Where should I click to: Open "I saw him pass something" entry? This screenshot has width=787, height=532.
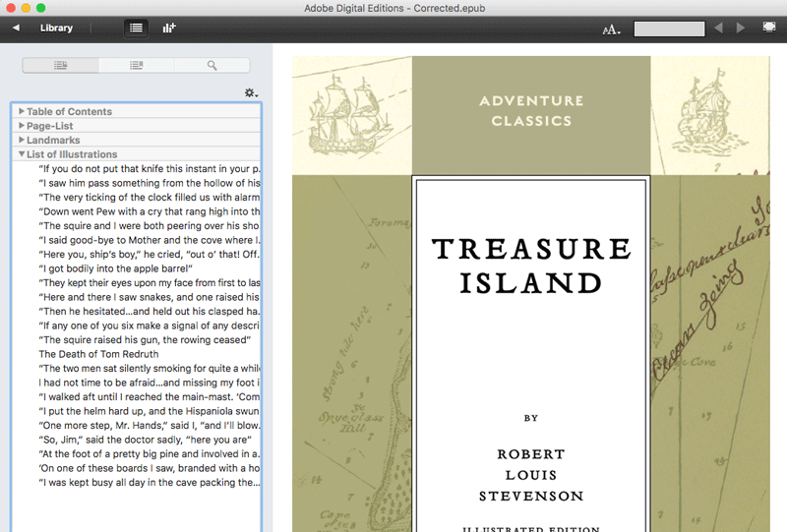(150, 183)
